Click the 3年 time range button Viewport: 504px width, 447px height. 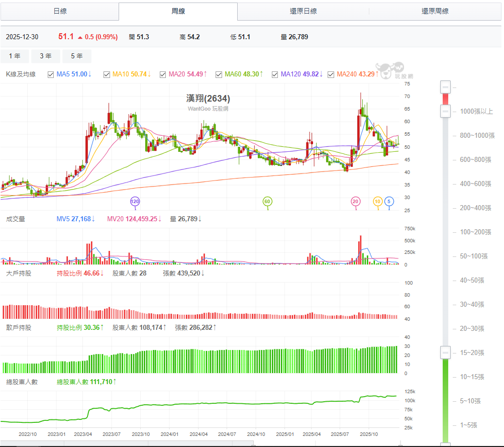(x=45, y=56)
